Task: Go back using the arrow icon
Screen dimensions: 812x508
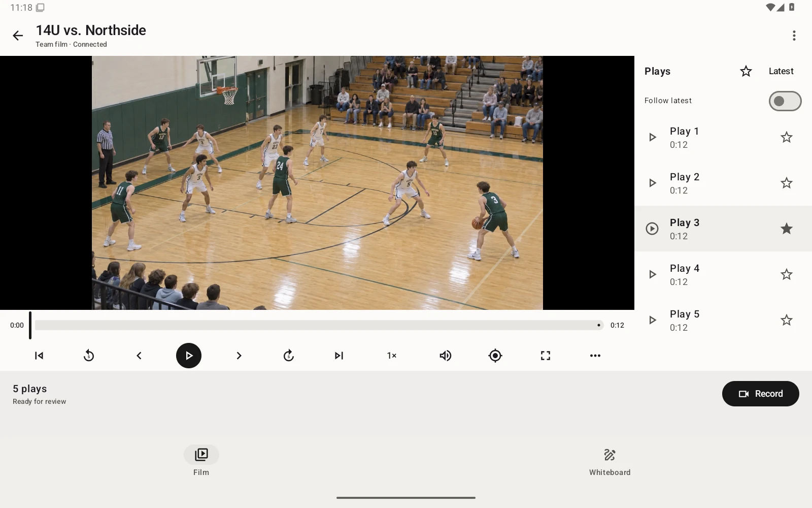Action: pyautogui.click(x=18, y=36)
